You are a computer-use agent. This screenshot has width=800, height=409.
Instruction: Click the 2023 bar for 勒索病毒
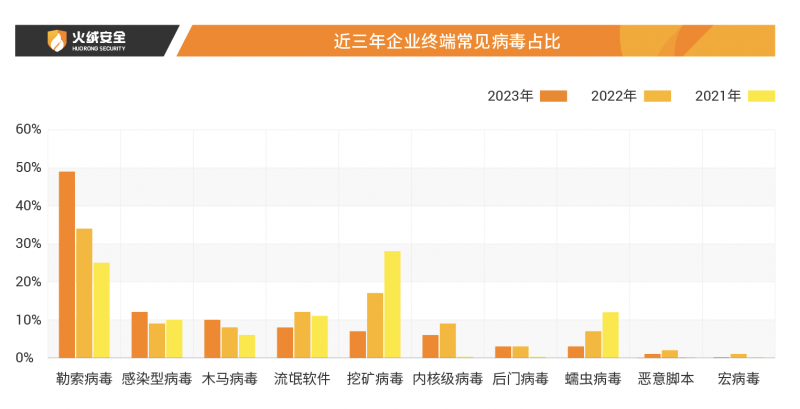click(67, 265)
